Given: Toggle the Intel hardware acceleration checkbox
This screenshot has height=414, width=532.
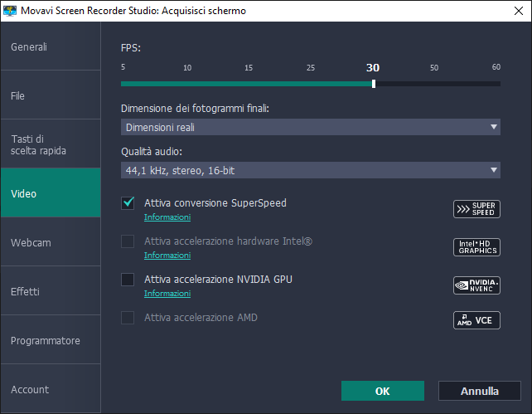Looking at the screenshot, I should click(128, 241).
